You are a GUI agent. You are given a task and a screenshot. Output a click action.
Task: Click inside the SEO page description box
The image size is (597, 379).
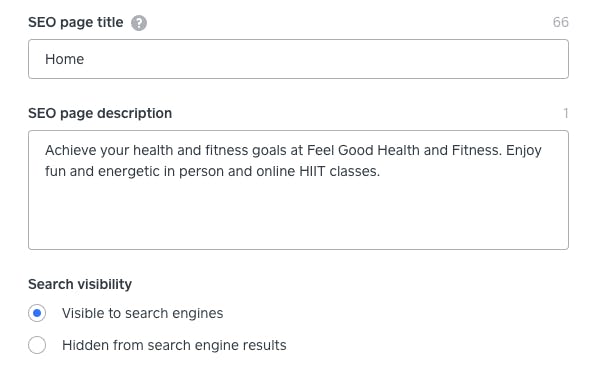point(298,190)
